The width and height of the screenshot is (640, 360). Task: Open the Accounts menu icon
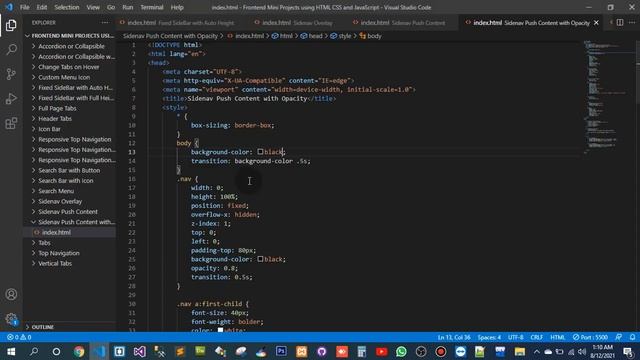coord(11,294)
